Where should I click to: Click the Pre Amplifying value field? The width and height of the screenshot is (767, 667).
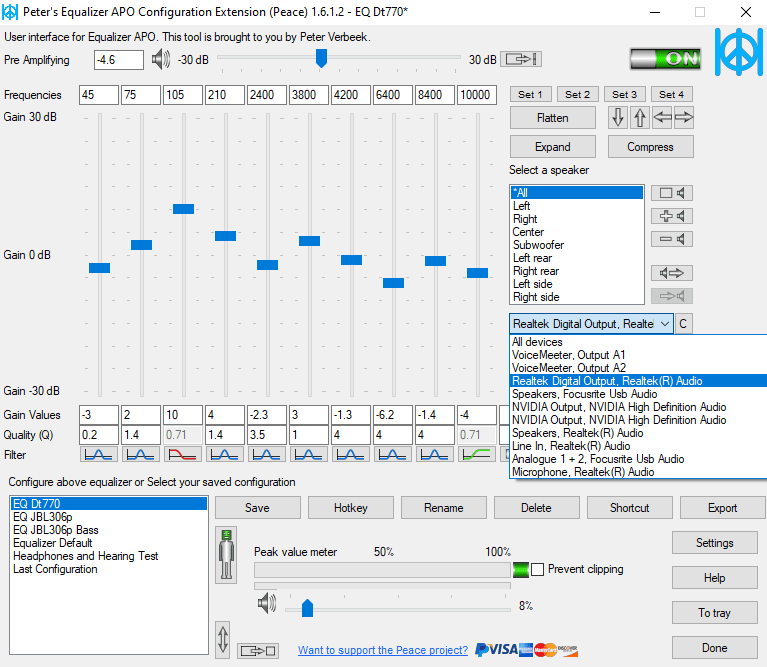[118, 60]
